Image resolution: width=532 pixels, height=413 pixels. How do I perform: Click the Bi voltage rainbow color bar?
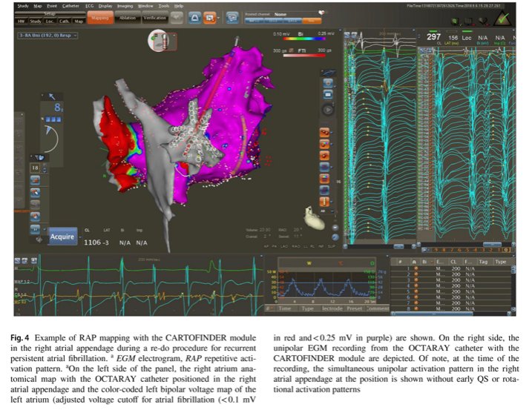[304, 39]
